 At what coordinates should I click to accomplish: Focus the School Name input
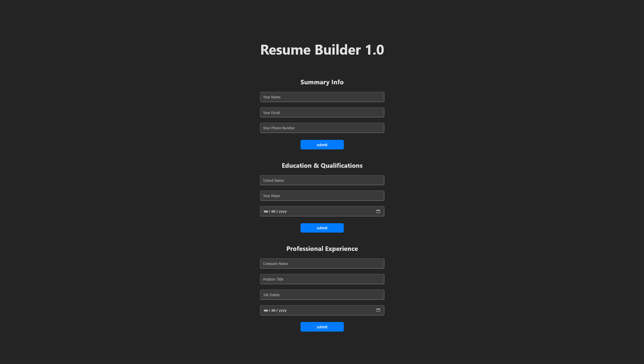coord(322,180)
